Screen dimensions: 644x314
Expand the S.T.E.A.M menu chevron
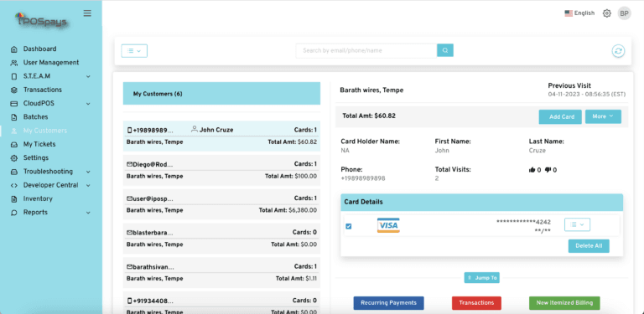click(x=88, y=76)
